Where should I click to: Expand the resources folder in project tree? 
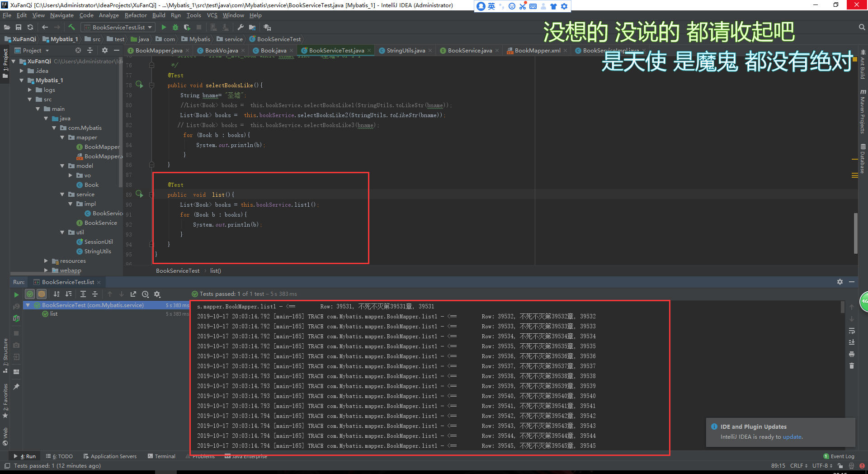[x=46, y=261]
